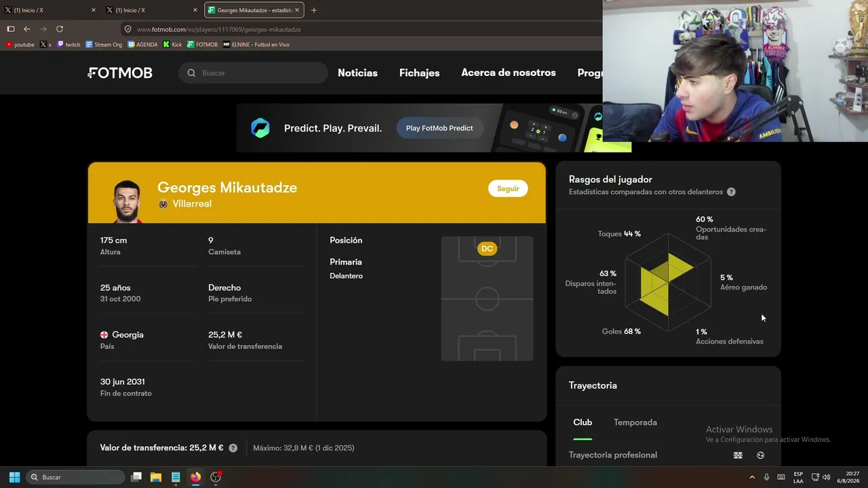The image size is (868, 488).
Task: Click the browser address bar URL
Action: tap(218, 29)
